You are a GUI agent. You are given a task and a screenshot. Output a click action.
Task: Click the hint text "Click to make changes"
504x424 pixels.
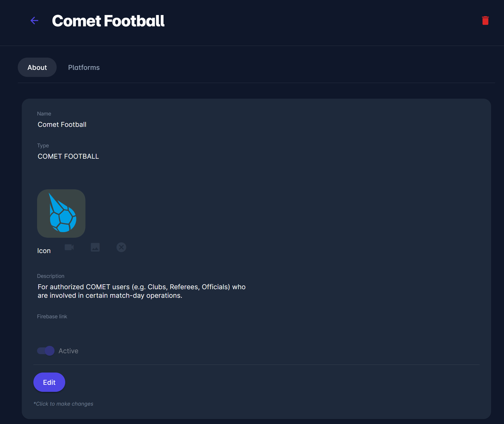(x=63, y=404)
